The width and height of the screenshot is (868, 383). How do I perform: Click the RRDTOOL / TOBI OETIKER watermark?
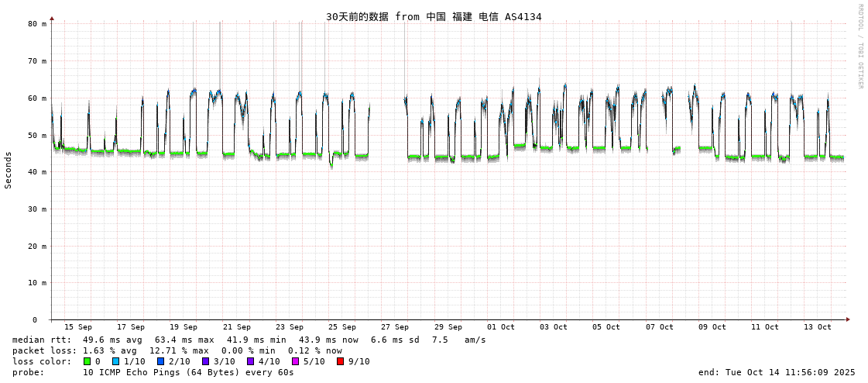(x=859, y=47)
